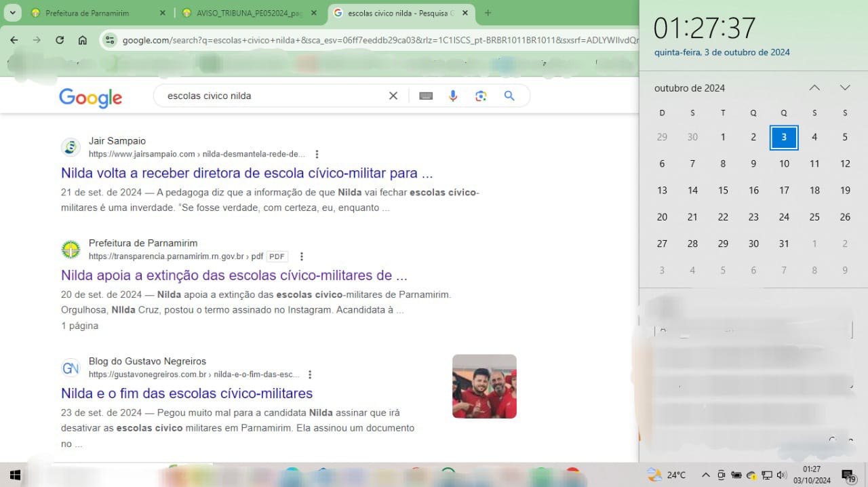Click the browser back arrow

coord(14,40)
